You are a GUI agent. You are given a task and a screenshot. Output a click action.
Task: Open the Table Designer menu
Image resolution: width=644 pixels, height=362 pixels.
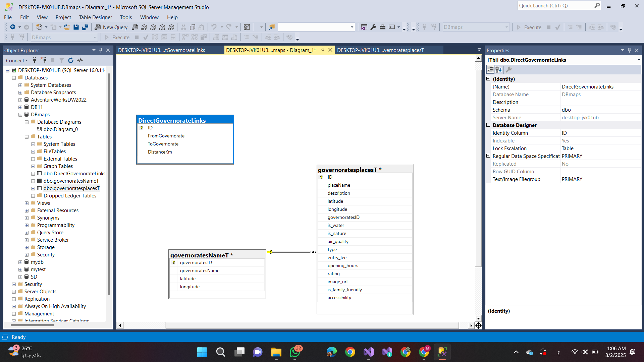[x=96, y=17]
